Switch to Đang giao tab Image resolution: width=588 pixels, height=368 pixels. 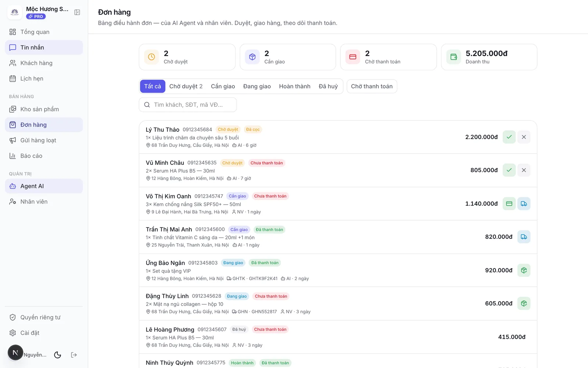[257, 86]
